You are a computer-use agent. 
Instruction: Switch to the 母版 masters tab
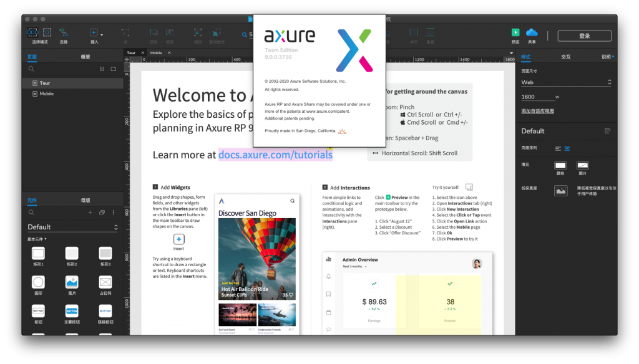coord(85,200)
